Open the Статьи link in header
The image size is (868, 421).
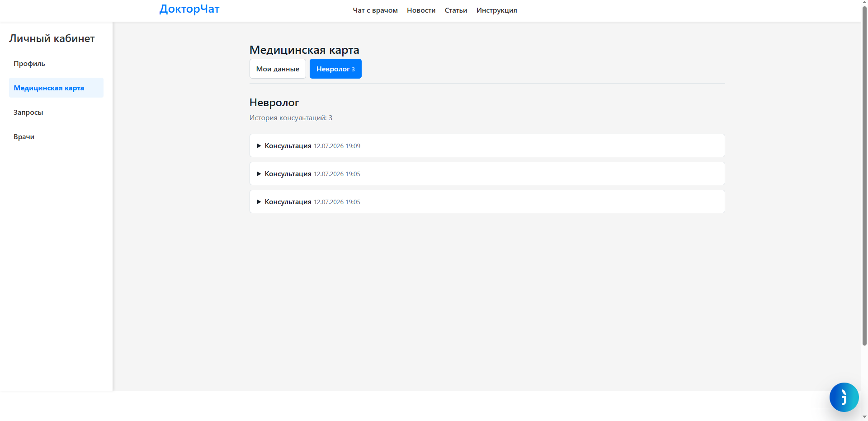[x=456, y=10]
